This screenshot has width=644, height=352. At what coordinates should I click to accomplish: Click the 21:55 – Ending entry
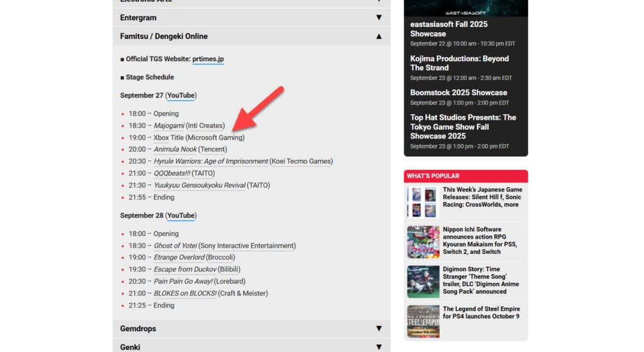click(x=152, y=197)
